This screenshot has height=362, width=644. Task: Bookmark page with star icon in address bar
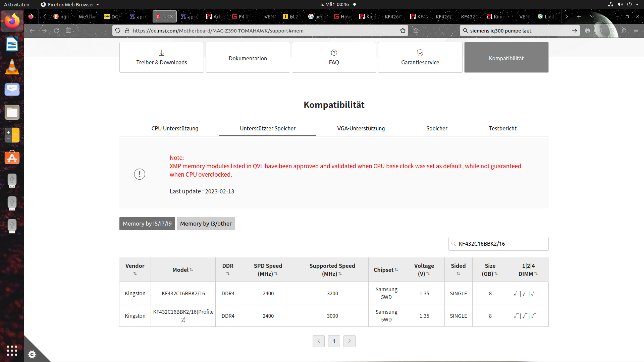[x=403, y=31]
